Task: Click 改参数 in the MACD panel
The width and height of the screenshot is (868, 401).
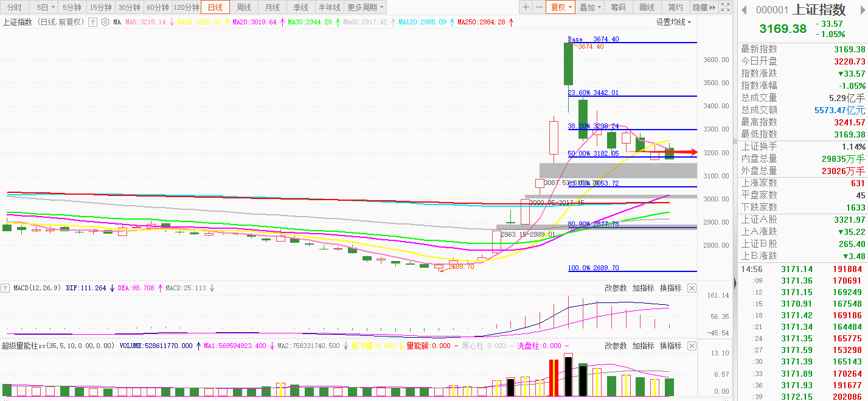Action: tap(616, 288)
